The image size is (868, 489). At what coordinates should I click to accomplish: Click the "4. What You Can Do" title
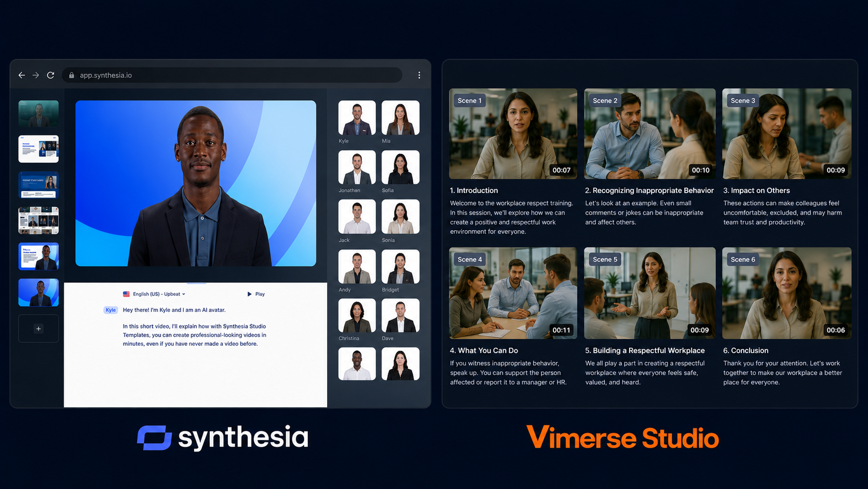[x=484, y=351]
